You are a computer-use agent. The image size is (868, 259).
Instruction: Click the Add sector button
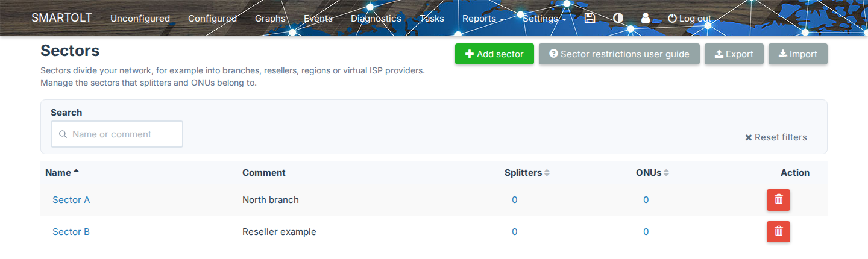[494, 54]
